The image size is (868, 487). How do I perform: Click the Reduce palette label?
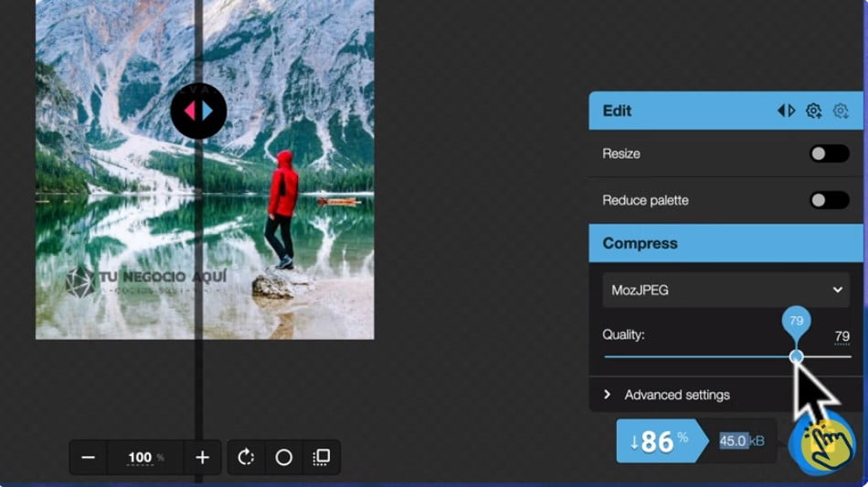pos(645,200)
